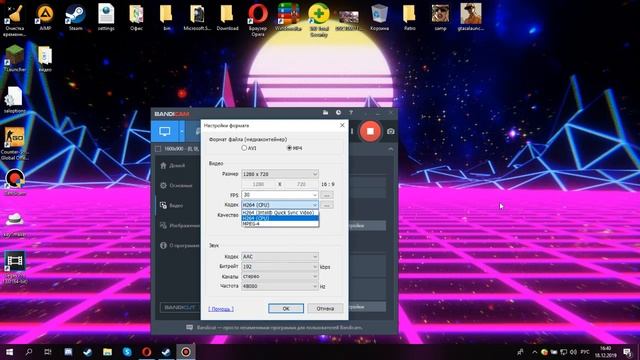The image size is (640, 360).
Task: Open the audio channels stereo dropdown
Action: coord(280,276)
